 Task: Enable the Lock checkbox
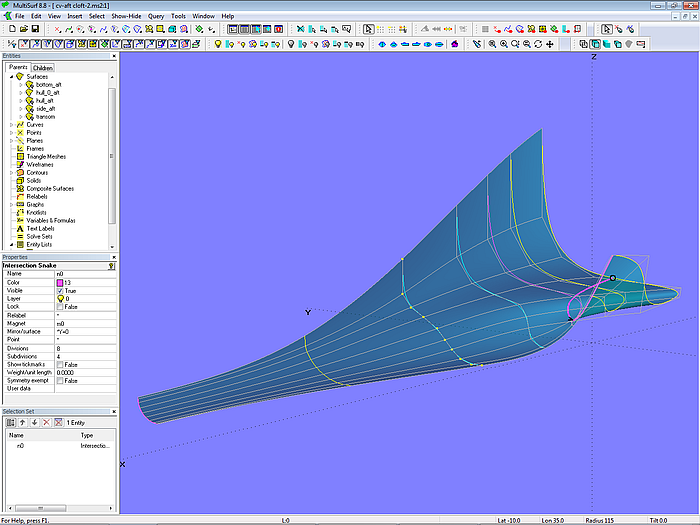click(60, 306)
